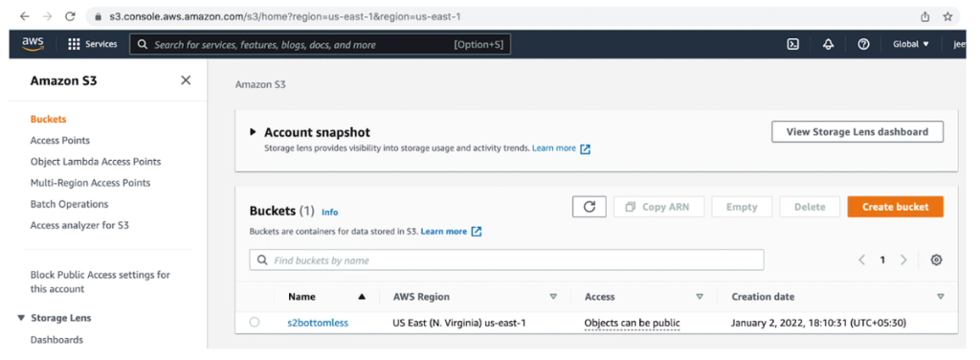Viewport: 980px width, 360px height.
Task: Go to Access Points in sidebar
Action: point(60,140)
